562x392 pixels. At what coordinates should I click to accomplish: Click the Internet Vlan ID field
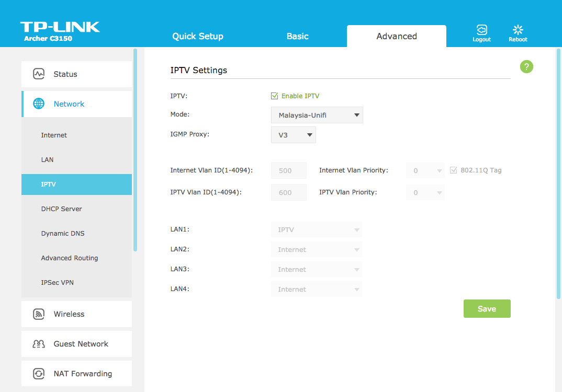pos(288,170)
